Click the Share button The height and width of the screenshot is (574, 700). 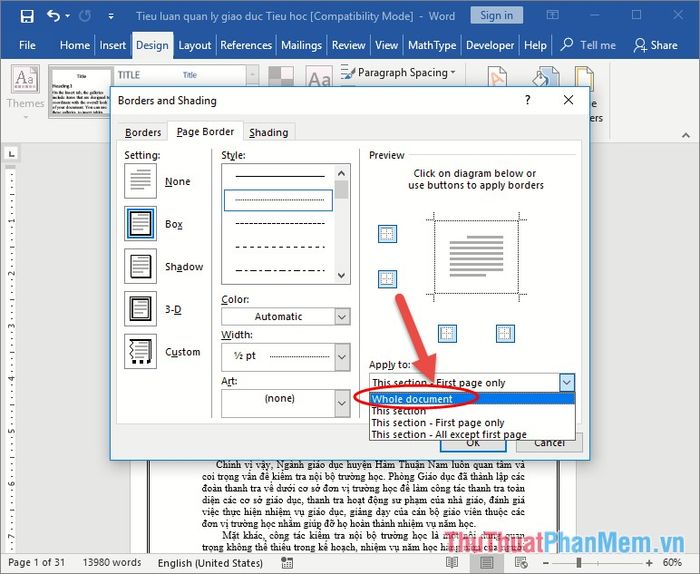click(655, 46)
